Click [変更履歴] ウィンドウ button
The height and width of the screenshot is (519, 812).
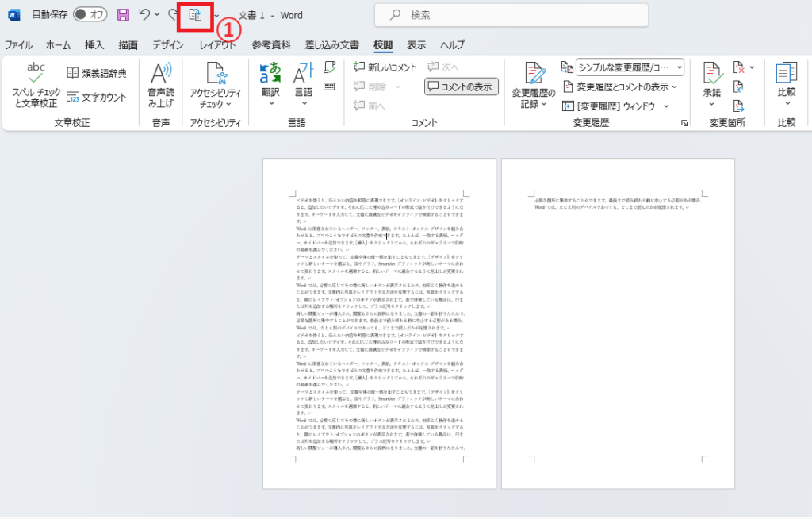coord(609,106)
